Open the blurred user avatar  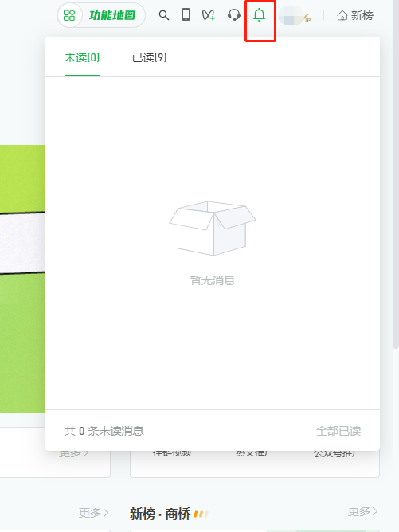click(291, 16)
